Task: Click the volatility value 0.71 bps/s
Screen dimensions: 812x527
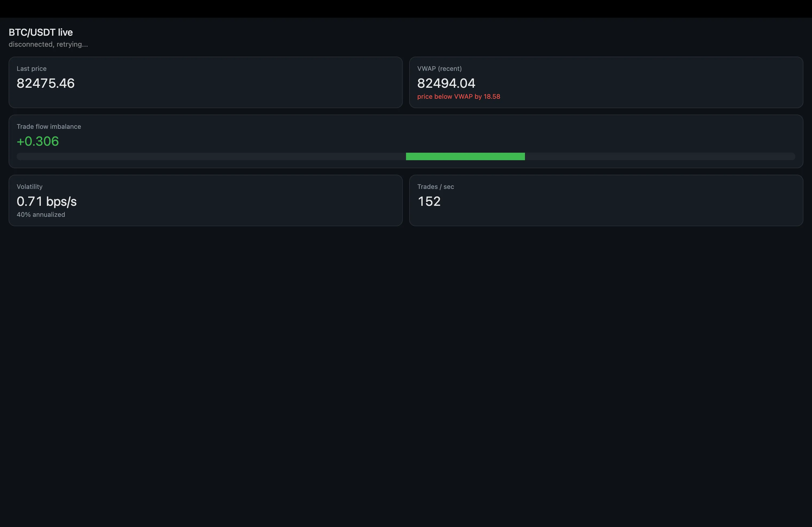Action: [47, 202]
